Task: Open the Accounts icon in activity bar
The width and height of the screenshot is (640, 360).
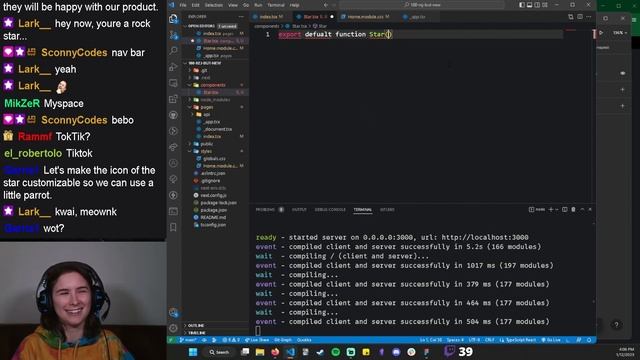Action: coord(173,313)
